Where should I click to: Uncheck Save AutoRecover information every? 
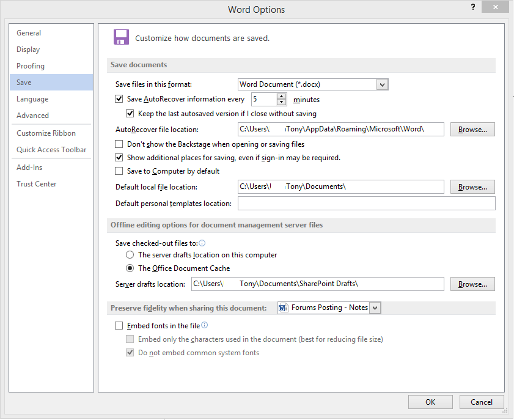[119, 98]
